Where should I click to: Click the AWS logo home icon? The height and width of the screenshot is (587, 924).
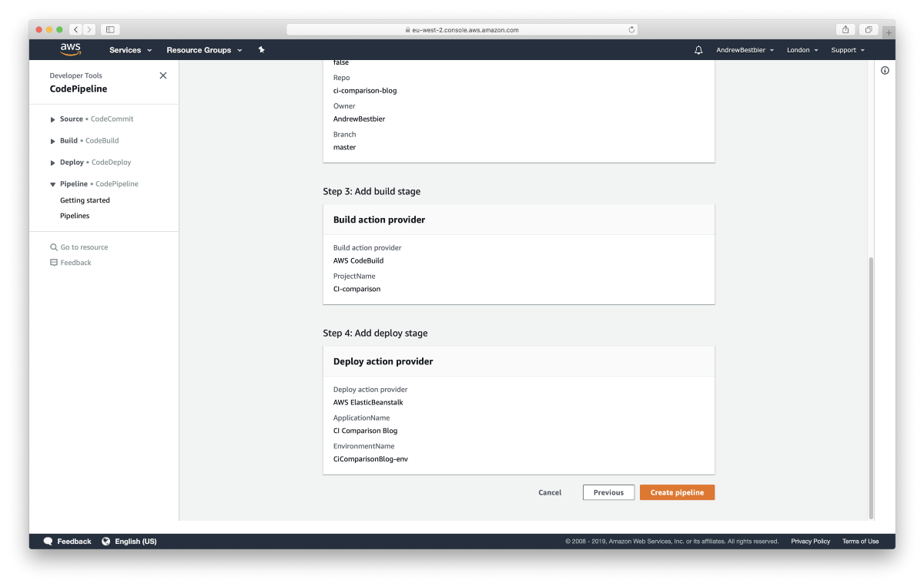(71, 49)
